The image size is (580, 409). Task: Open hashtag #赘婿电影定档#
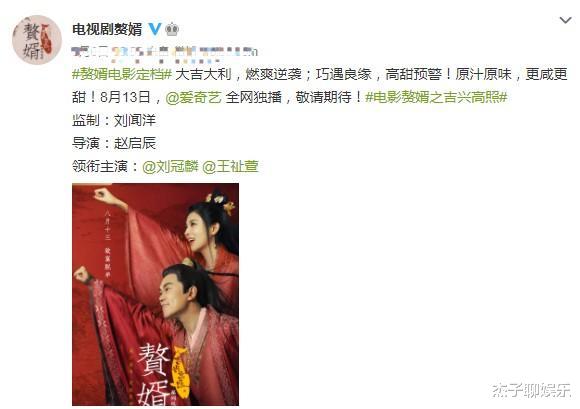122,74
